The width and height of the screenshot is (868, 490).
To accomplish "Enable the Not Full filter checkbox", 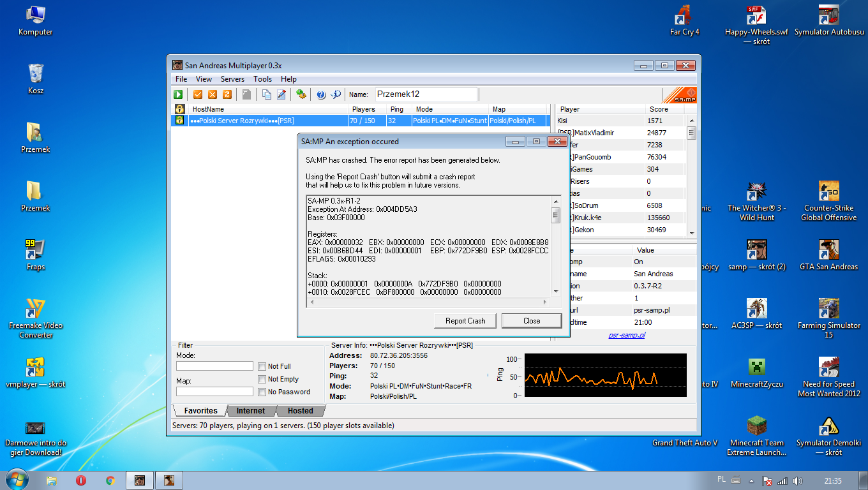I will point(262,366).
